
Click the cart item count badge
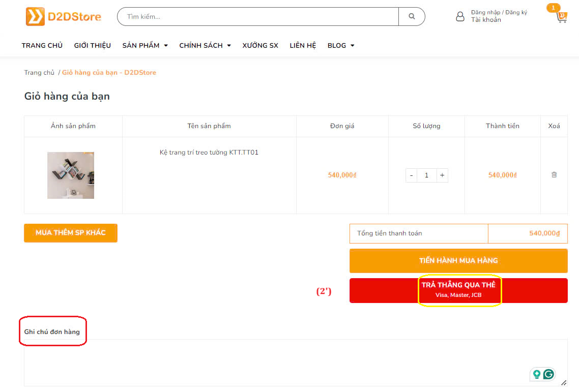point(553,8)
